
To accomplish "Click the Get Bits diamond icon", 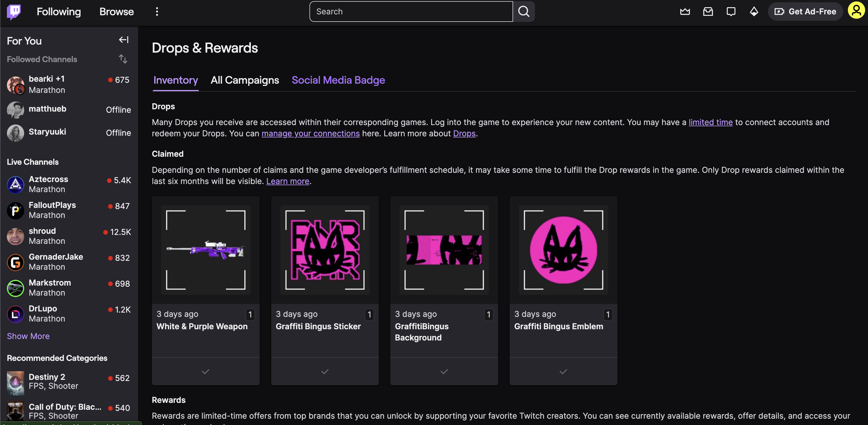I will pyautogui.click(x=754, y=12).
